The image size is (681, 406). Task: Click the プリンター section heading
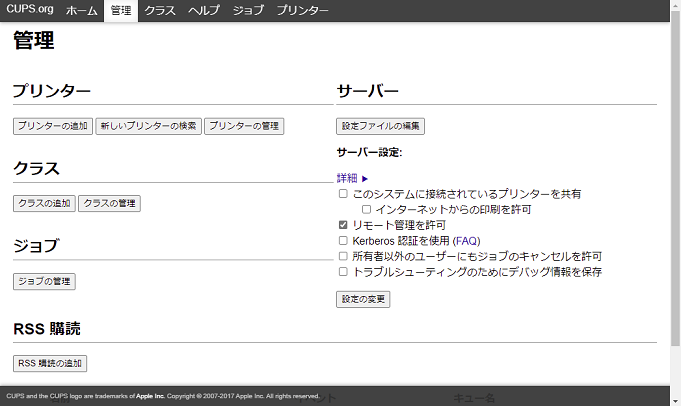52,91
